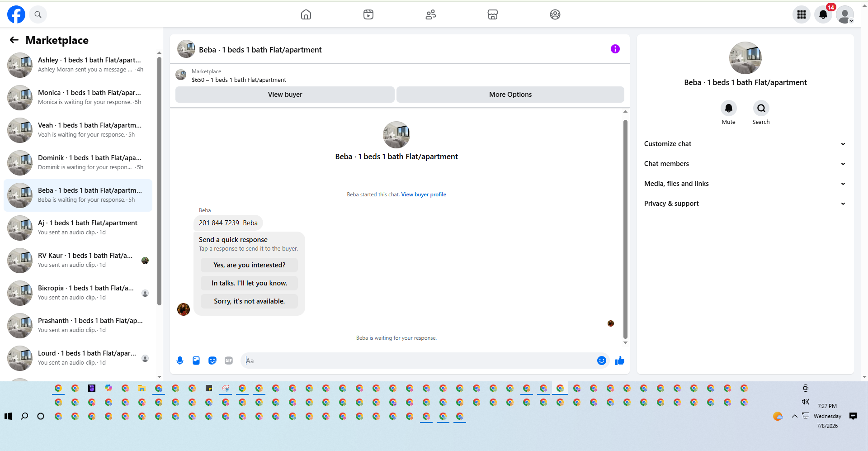Open the Windows action center notifications

(853, 416)
